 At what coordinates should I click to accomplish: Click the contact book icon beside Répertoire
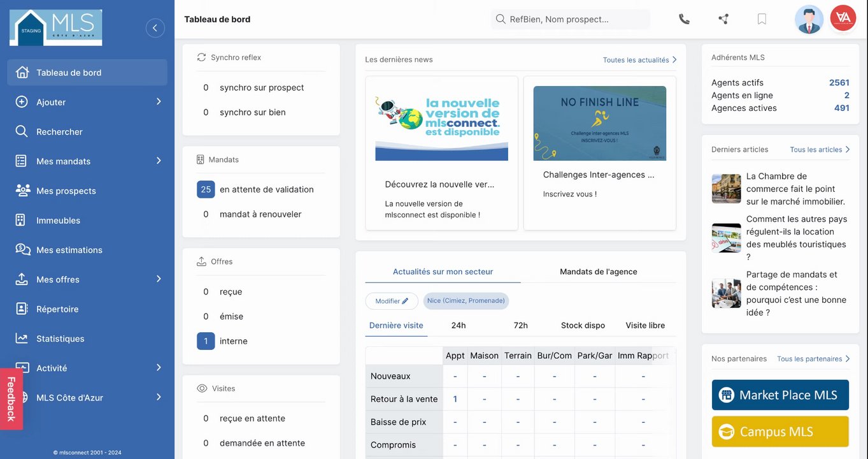click(x=22, y=309)
